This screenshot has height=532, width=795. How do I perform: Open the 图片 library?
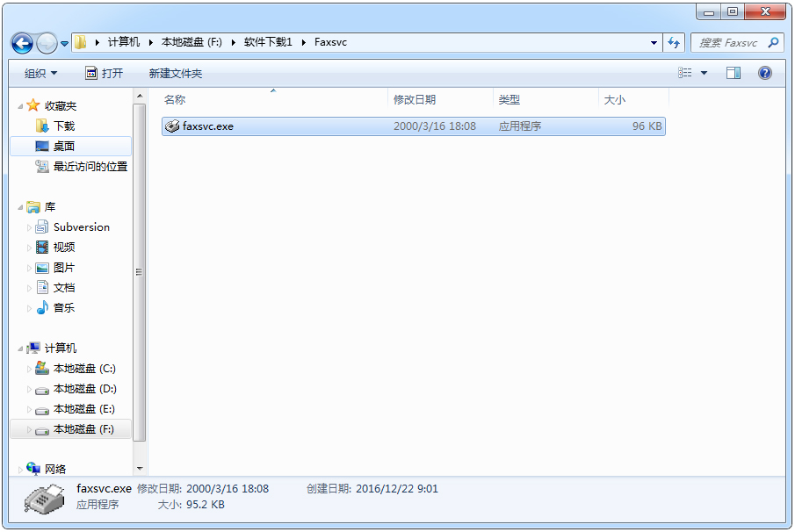click(x=64, y=268)
